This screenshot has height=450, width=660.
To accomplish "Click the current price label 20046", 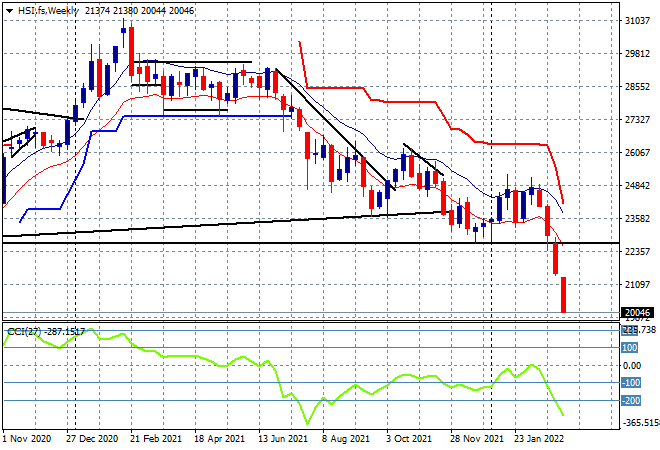I will coord(637,313).
